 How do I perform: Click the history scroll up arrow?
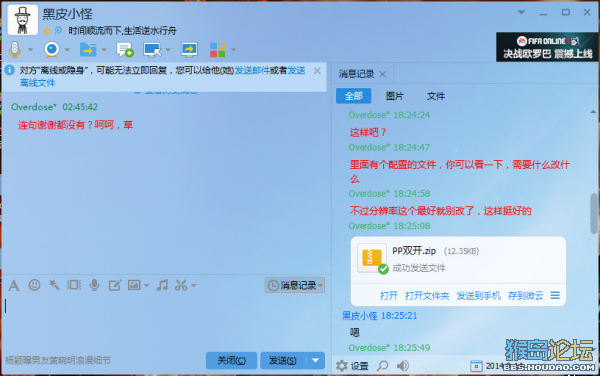593,112
